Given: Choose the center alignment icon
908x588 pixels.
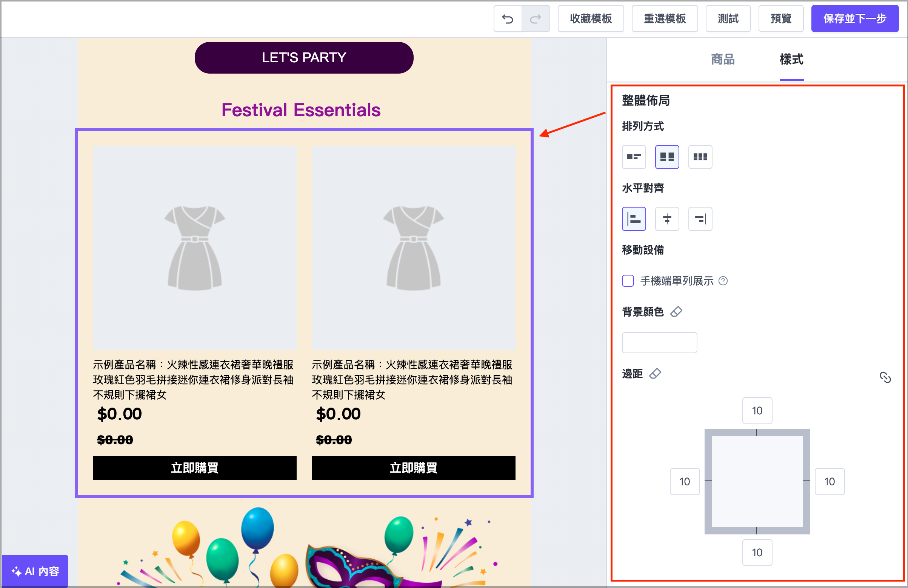Looking at the screenshot, I should [666, 219].
